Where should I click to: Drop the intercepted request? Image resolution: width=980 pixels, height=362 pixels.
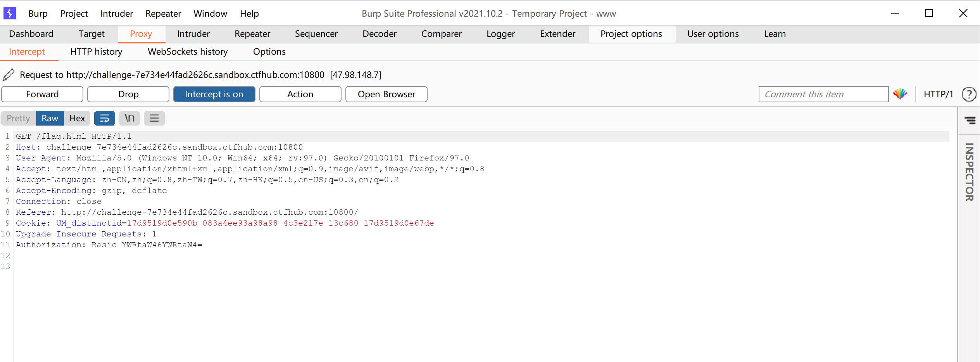click(x=128, y=94)
